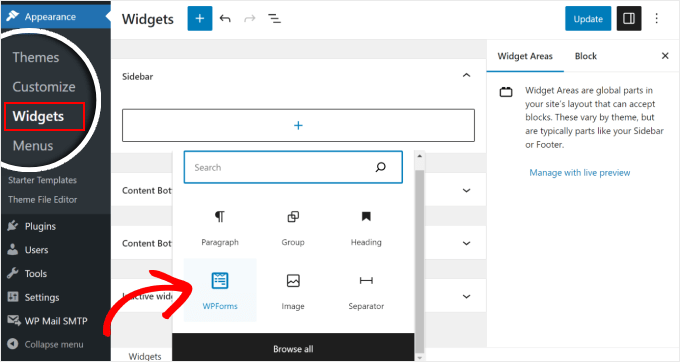Switch to the Block tab
680x362 pixels.
pos(586,56)
